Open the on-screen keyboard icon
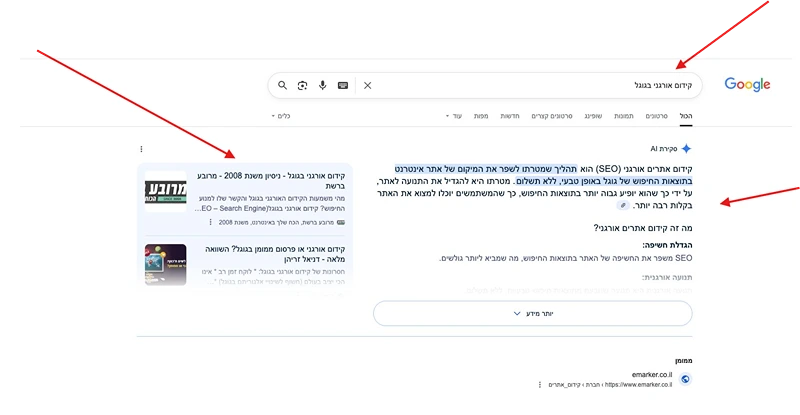 [x=343, y=86]
